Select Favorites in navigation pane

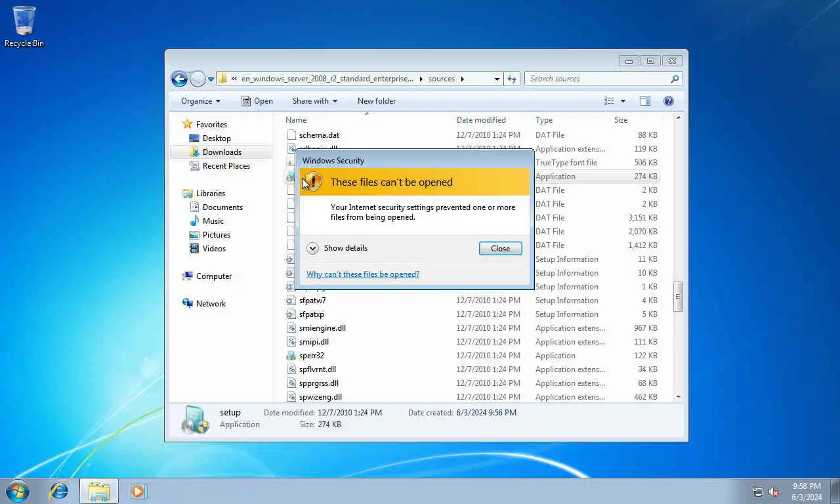point(211,125)
